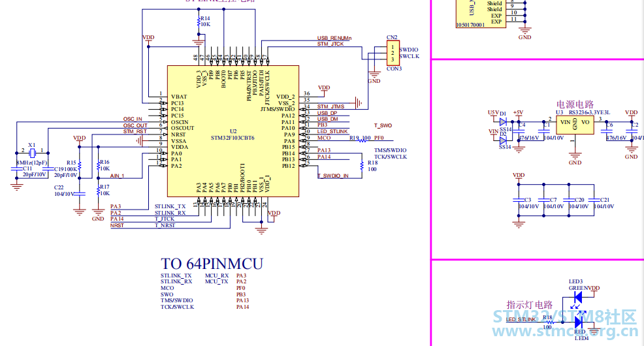The image size is (644, 346).
Task: Select the R14 resistor label
Action: (x=205, y=18)
